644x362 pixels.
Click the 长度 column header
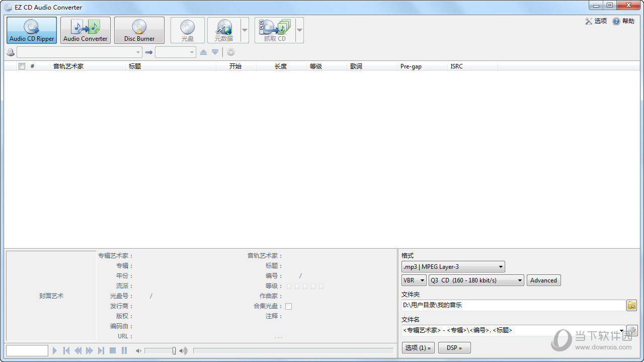click(x=281, y=66)
